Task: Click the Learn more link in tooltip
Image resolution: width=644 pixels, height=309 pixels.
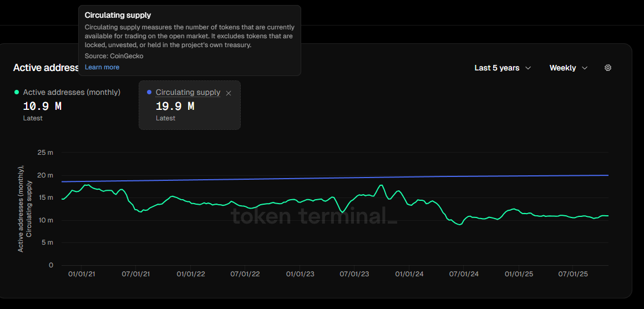Action: click(102, 67)
